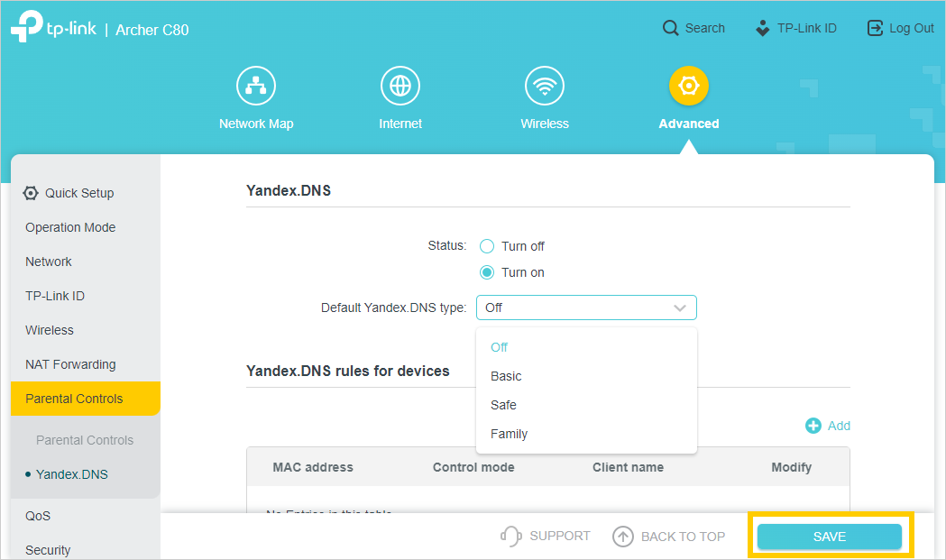Select the Turn on radio button
The height and width of the screenshot is (560, 946).
tap(487, 272)
